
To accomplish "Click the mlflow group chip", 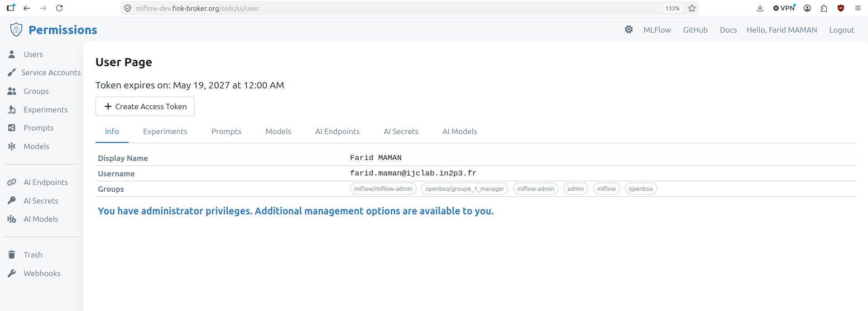I will point(606,189).
